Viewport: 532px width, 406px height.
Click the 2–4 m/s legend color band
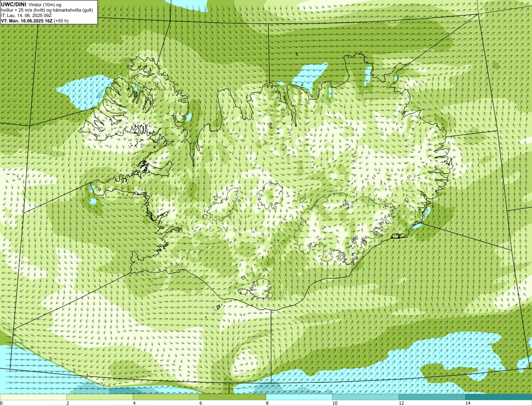[x=100, y=397]
